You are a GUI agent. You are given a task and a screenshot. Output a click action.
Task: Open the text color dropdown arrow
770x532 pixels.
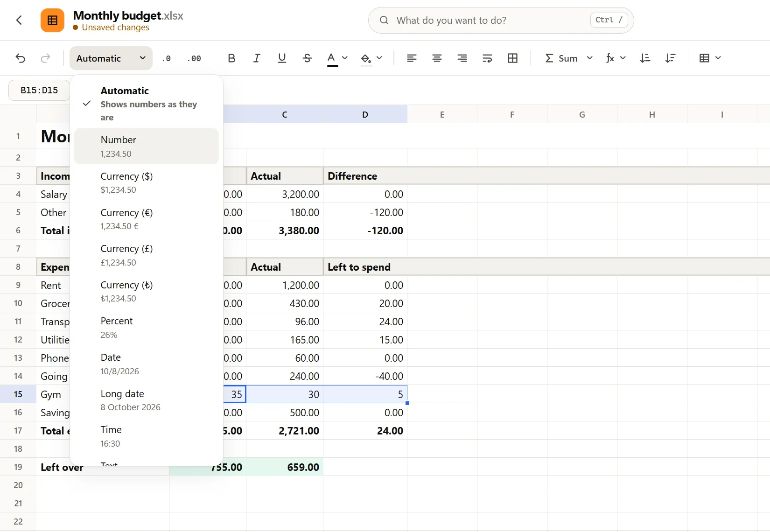point(345,58)
